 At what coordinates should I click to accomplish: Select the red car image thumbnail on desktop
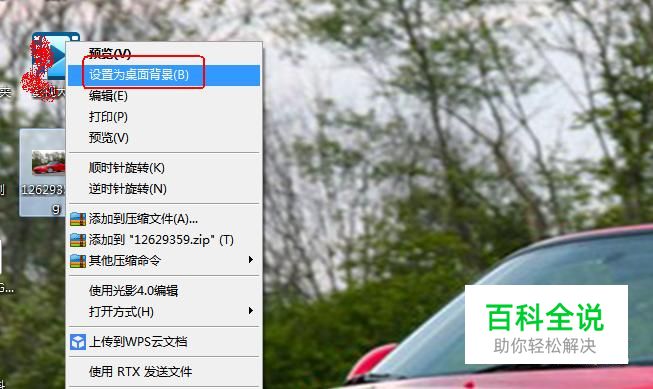coord(48,162)
